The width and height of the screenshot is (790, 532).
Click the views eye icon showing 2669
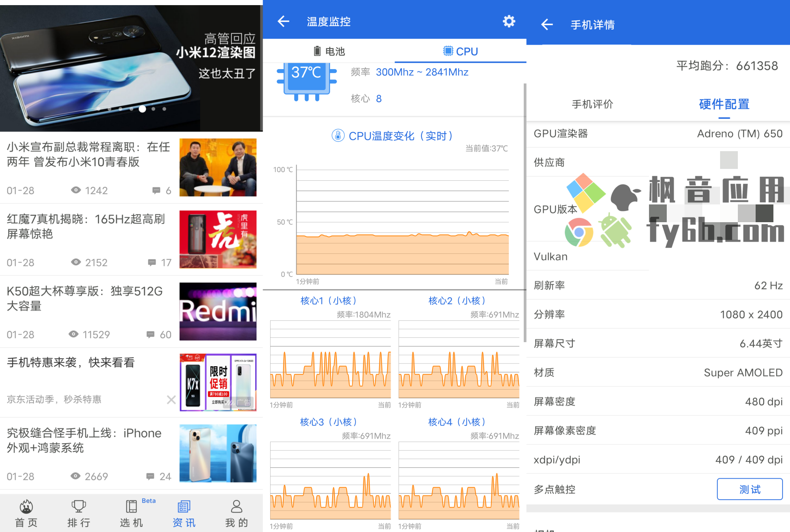click(75, 476)
